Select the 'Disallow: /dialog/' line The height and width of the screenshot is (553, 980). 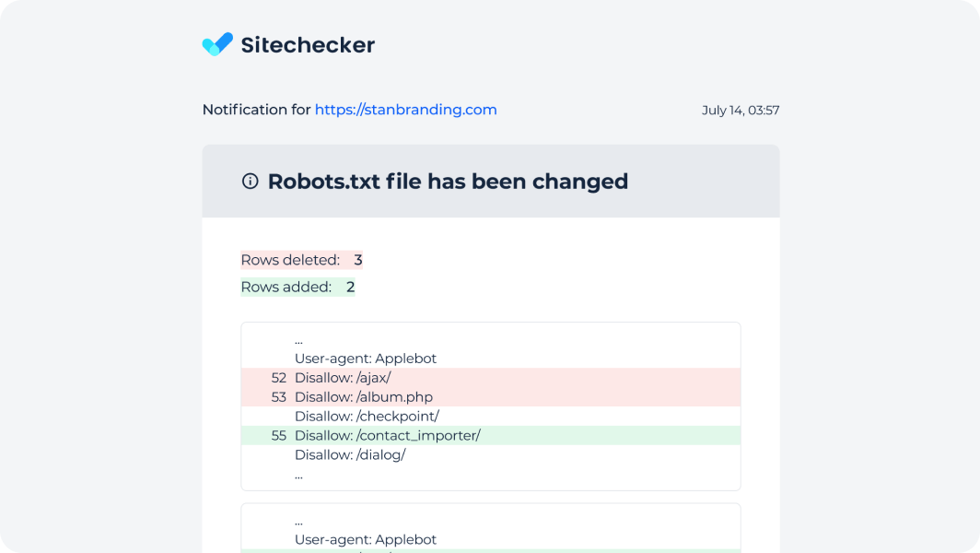350,454
